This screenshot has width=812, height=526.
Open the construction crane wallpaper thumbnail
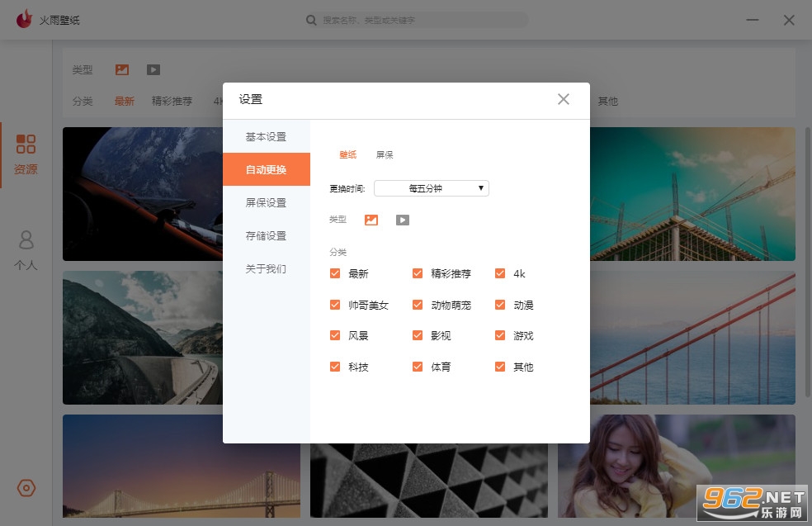692,194
